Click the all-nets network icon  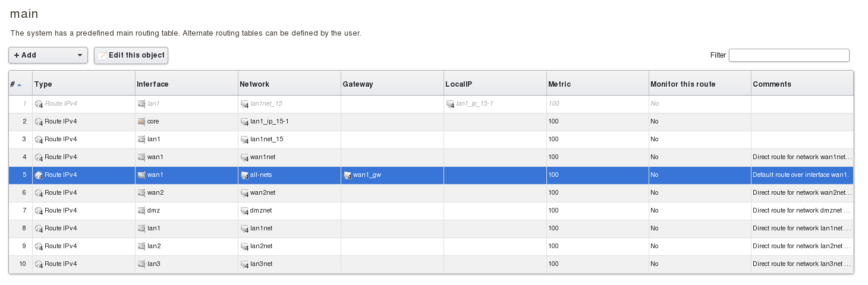click(x=244, y=175)
